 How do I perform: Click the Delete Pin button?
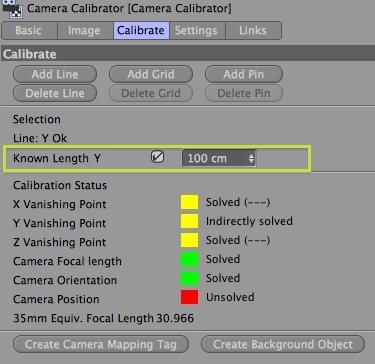point(244,93)
